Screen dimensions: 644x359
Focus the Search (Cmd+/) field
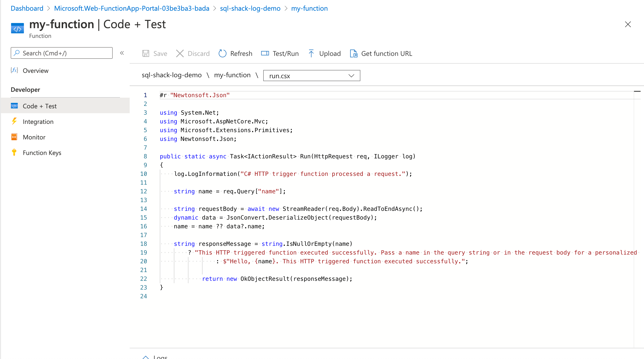coord(61,53)
